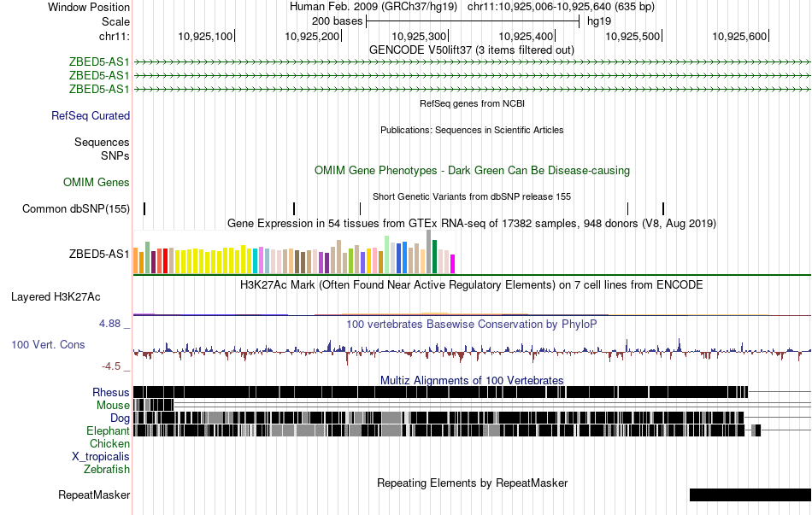The width and height of the screenshot is (812, 515).
Task: Click the short Mouse alignment block
Action: pos(154,405)
